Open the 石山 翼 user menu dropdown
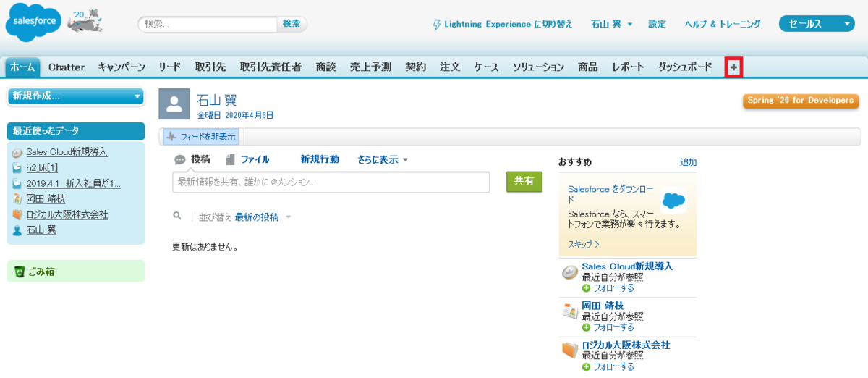Viewport: 868px width, 378px height. (x=612, y=24)
